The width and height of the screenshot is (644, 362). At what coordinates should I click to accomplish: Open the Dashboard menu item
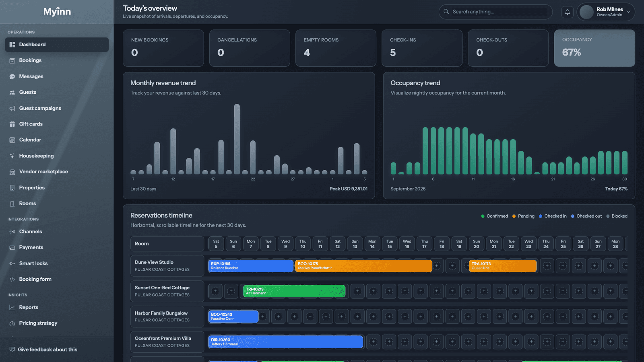[x=57, y=45]
